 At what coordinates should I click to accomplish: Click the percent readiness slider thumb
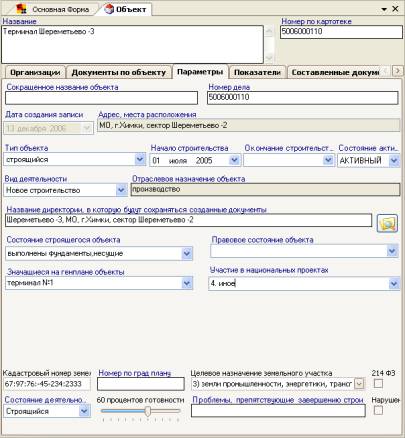[x=148, y=411]
